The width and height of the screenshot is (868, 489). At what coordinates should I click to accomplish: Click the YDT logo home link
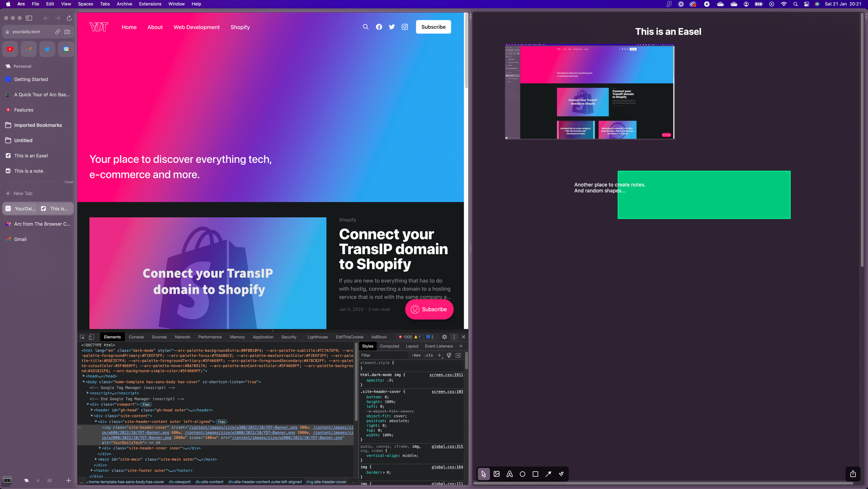pyautogui.click(x=99, y=27)
